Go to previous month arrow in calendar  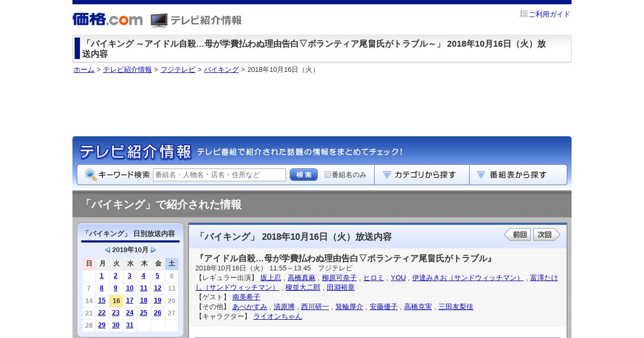click(107, 250)
